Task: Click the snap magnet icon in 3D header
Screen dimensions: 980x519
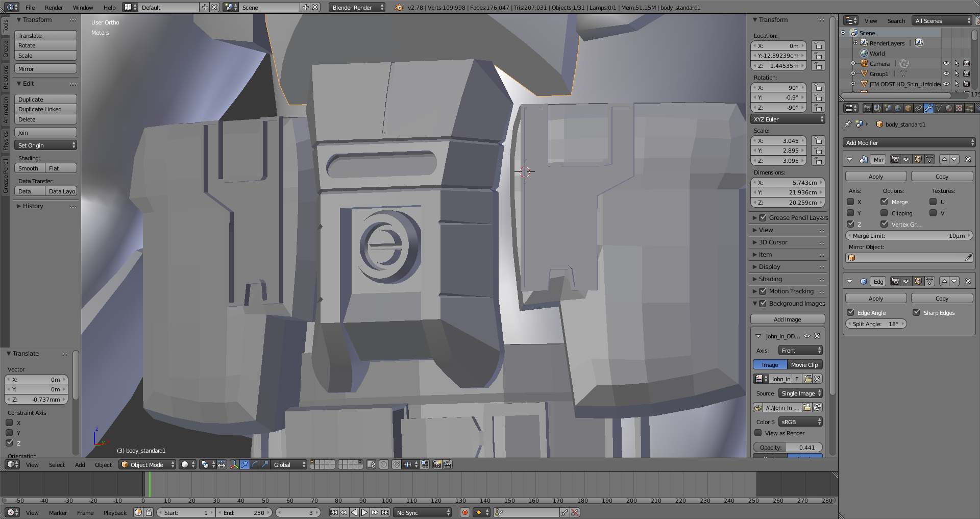Action: [x=397, y=464]
